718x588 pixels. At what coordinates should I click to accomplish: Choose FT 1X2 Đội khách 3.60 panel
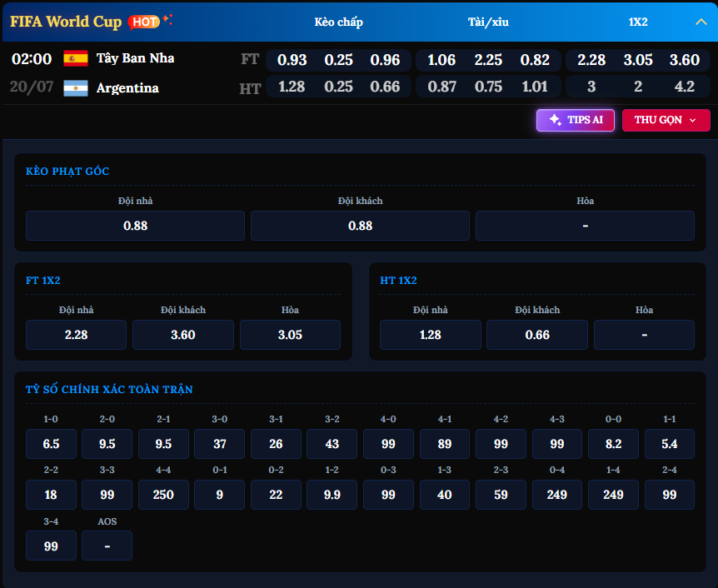[x=183, y=335]
